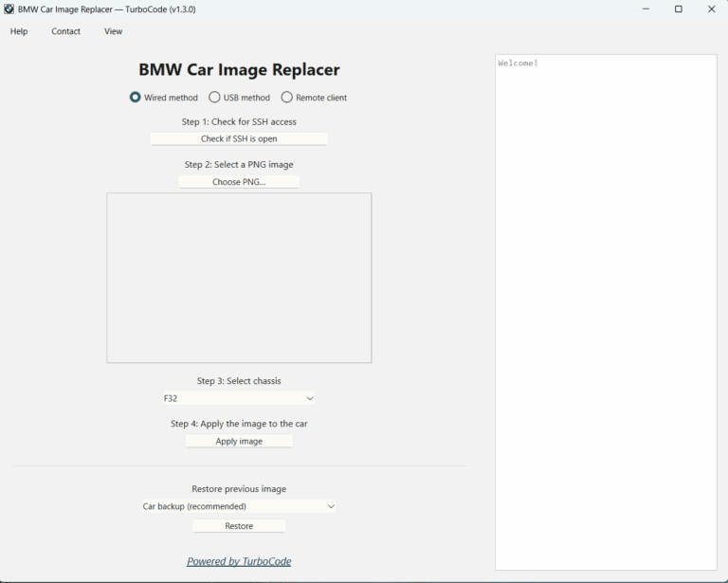Screen dimensions: 728x583
Task: Click inside the Welcome! log text box
Action: pos(606,312)
